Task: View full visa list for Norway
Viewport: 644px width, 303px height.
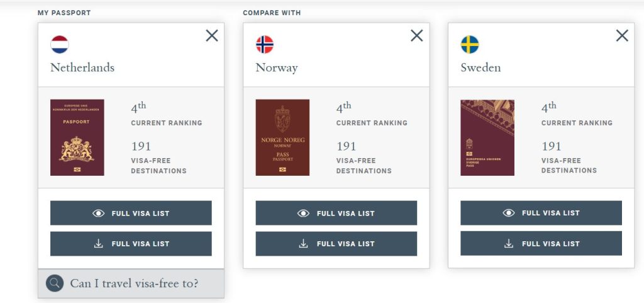Action: tap(336, 213)
